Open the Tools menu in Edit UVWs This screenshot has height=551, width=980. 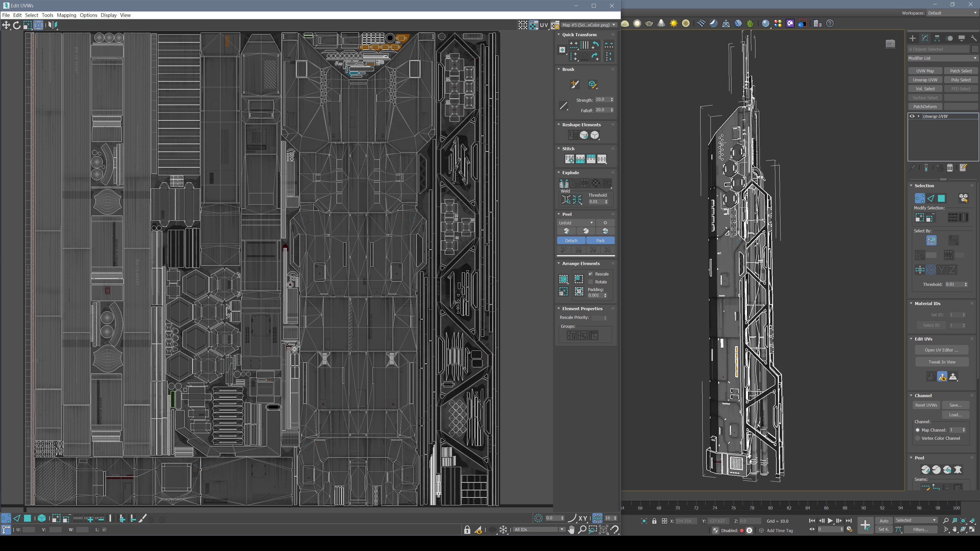(x=47, y=15)
